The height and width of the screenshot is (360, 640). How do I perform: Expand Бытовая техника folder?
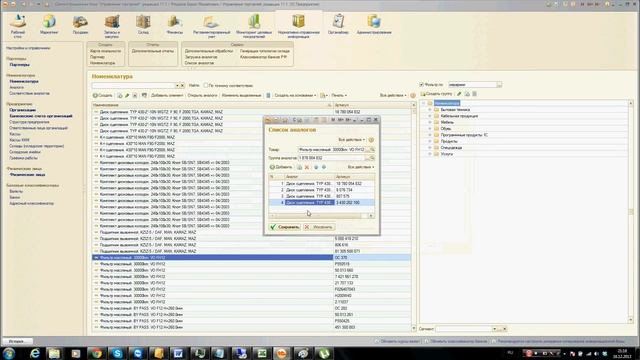[x=429, y=110]
